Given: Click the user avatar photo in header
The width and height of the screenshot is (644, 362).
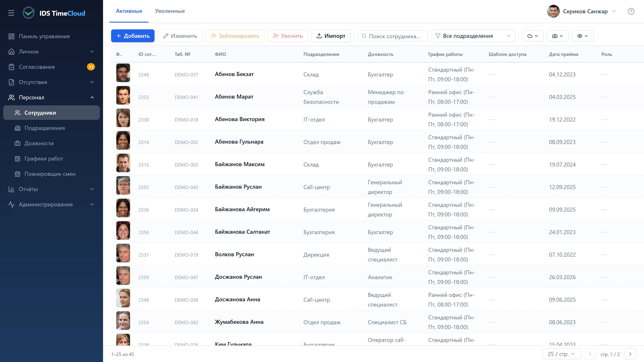Looking at the screenshot, I should [x=553, y=11].
